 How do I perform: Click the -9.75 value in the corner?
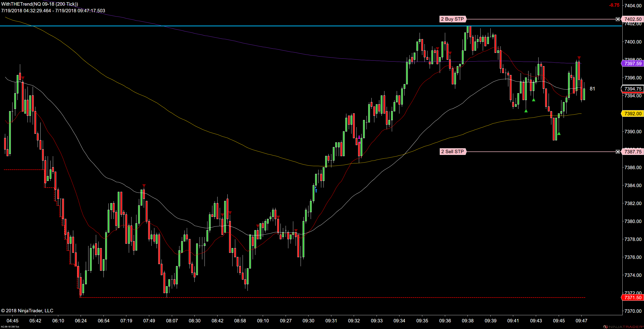click(614, 5)
